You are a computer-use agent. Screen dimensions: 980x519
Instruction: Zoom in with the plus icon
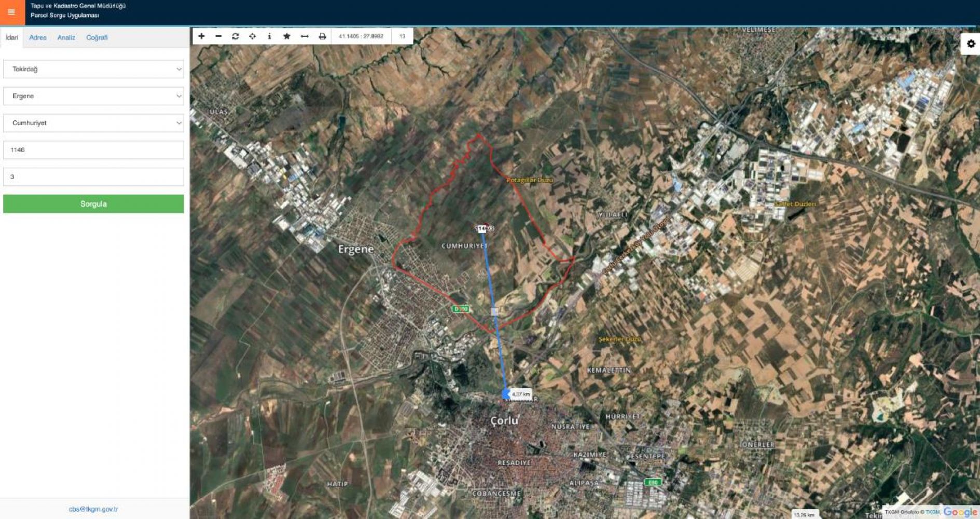coord(201,36)
